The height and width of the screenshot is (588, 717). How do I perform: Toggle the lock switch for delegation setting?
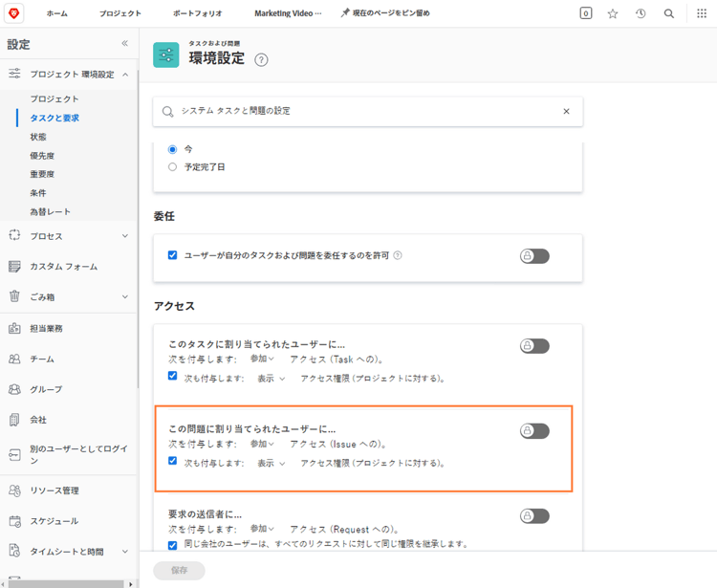click(x=534, y=256)
